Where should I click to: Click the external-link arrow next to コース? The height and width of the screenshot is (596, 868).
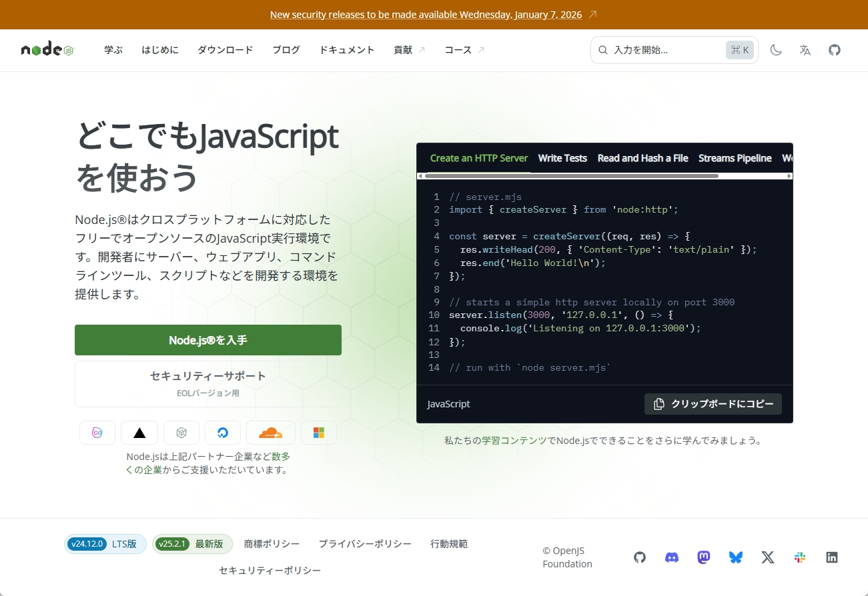[481, 50]
